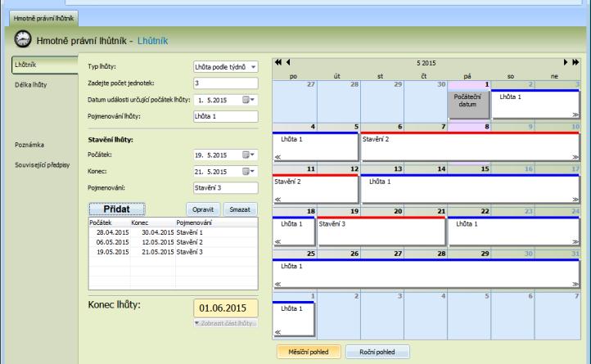
Task: Click the clock icon beside the title
Action: (23, 39)
